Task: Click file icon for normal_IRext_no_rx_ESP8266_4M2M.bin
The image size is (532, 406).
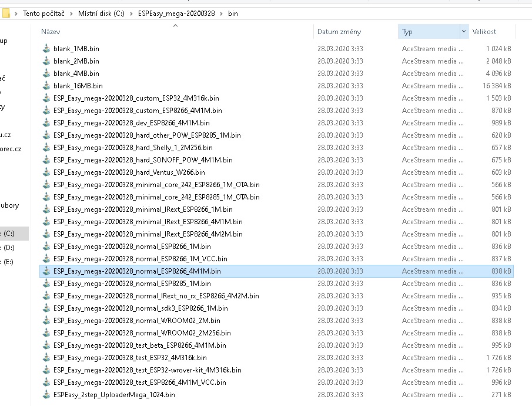Action: (46, 296)
